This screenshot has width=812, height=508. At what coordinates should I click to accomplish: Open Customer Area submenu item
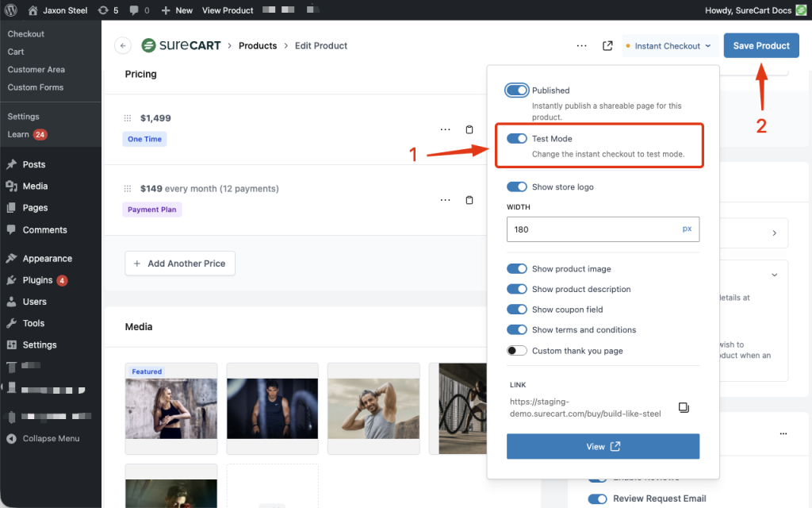click(x=36, y=69)
